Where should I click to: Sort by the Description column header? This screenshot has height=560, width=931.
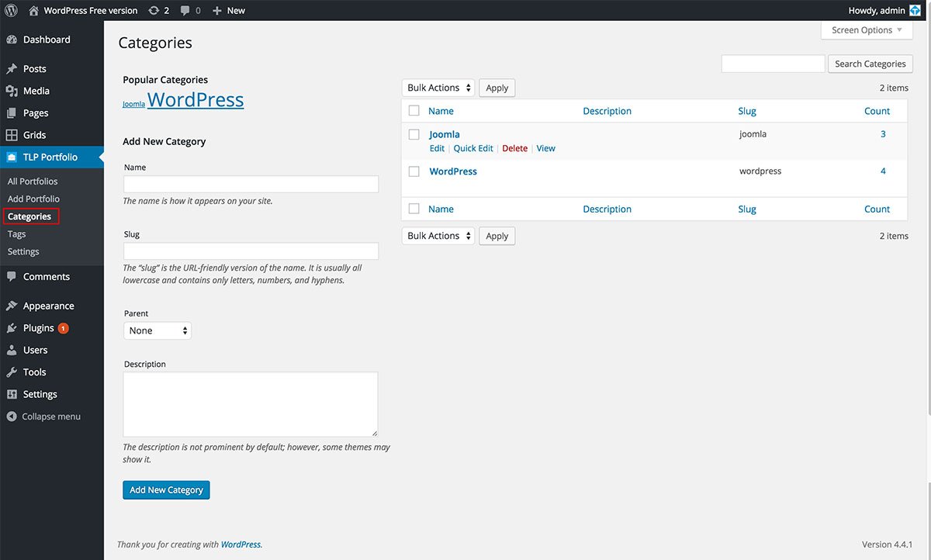pos(607,111)
